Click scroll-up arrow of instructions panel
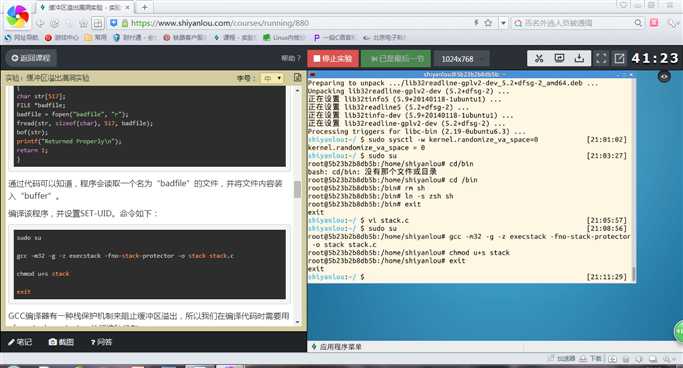The height and width of the screenshot is (368, 683). click(298, 90)
